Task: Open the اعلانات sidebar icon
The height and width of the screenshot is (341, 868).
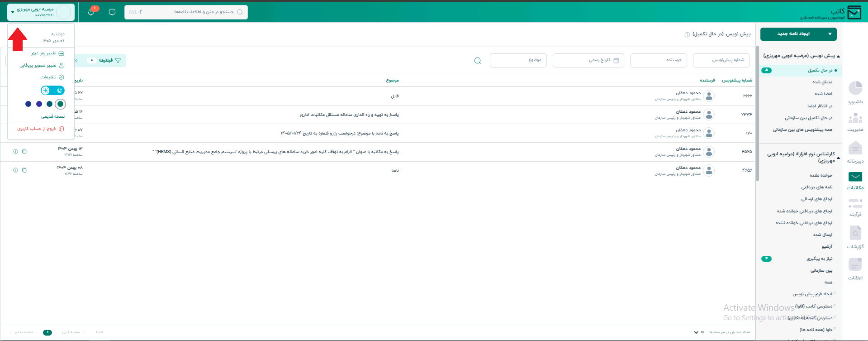Action: tap(855, 269)
